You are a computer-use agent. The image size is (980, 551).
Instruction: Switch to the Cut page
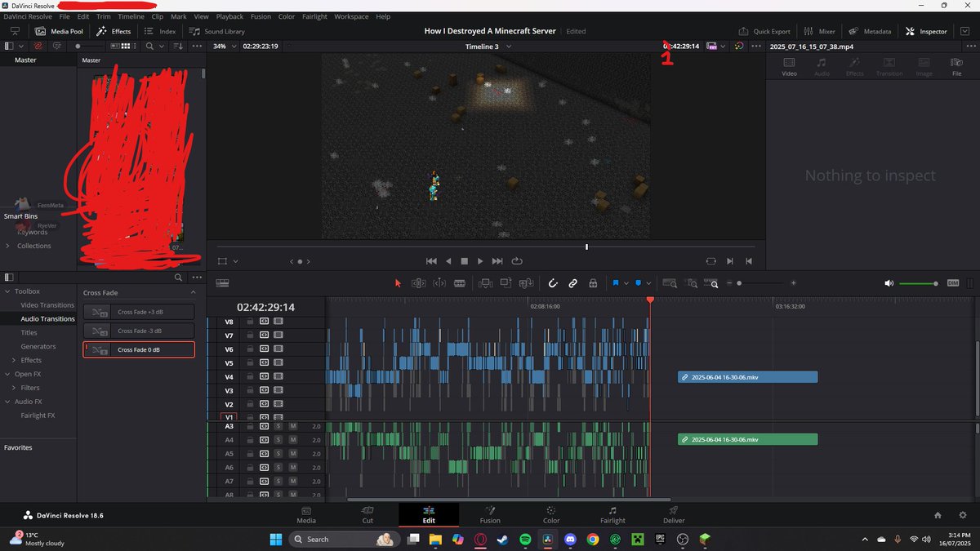click(367, 514)
